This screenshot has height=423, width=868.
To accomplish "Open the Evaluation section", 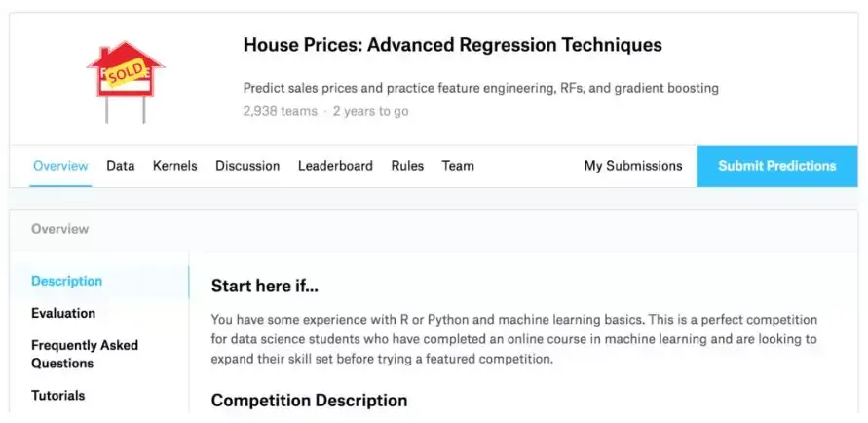I will point(63,313).
